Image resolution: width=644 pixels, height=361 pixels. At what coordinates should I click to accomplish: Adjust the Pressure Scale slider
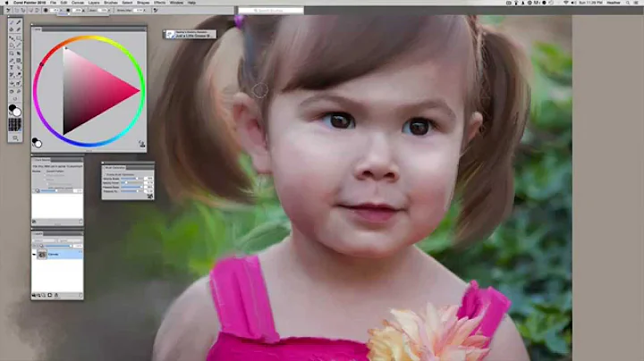[131, 187]
